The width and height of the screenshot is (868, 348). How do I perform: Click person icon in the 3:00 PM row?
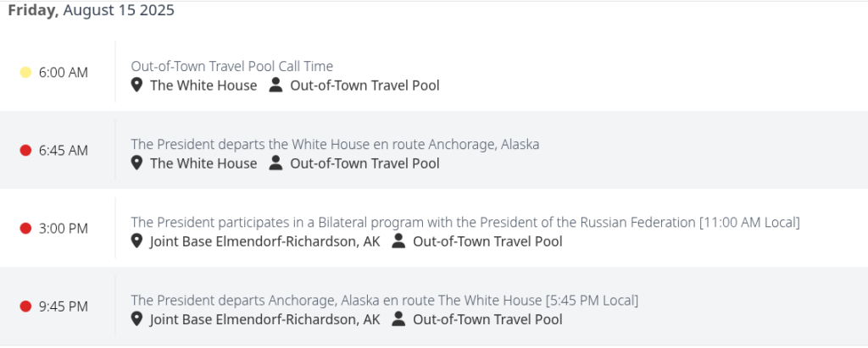(x=398, y=240)
